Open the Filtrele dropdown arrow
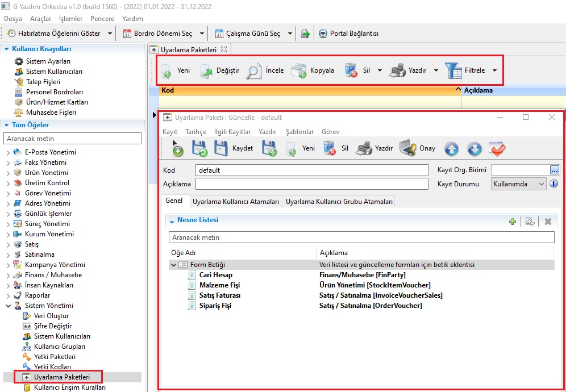566x392 pixels. pos(494,70)
